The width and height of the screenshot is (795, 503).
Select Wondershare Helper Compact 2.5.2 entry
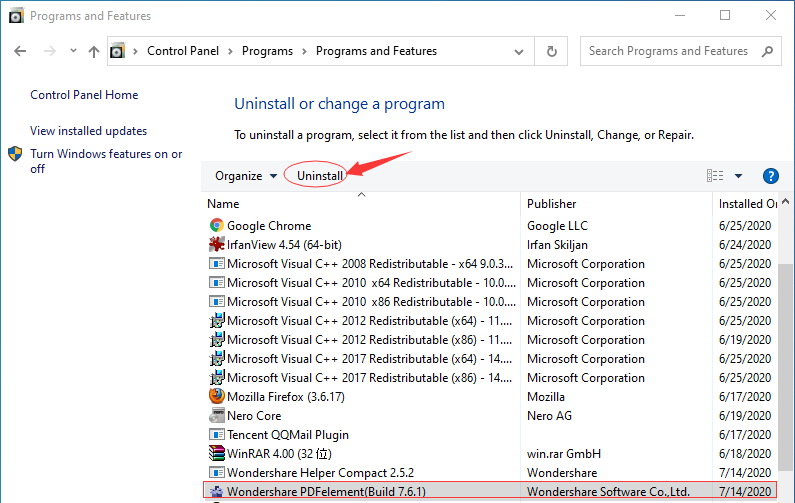pos(320,473)
